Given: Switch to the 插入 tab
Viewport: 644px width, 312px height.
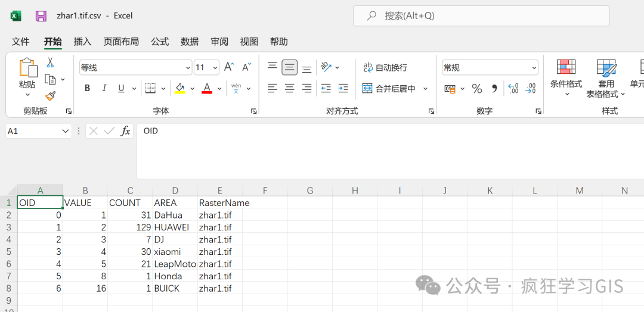Looking at the screenshot, I should click(82, 42).
